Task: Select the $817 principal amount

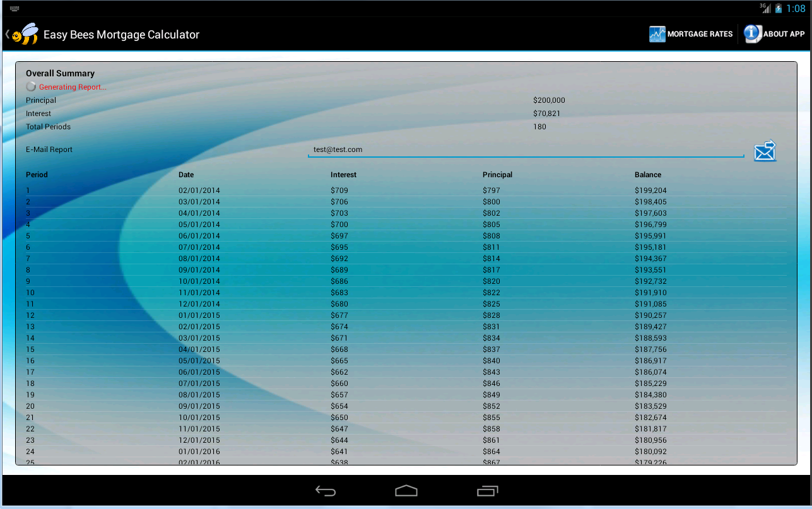Action: (491, 270)
